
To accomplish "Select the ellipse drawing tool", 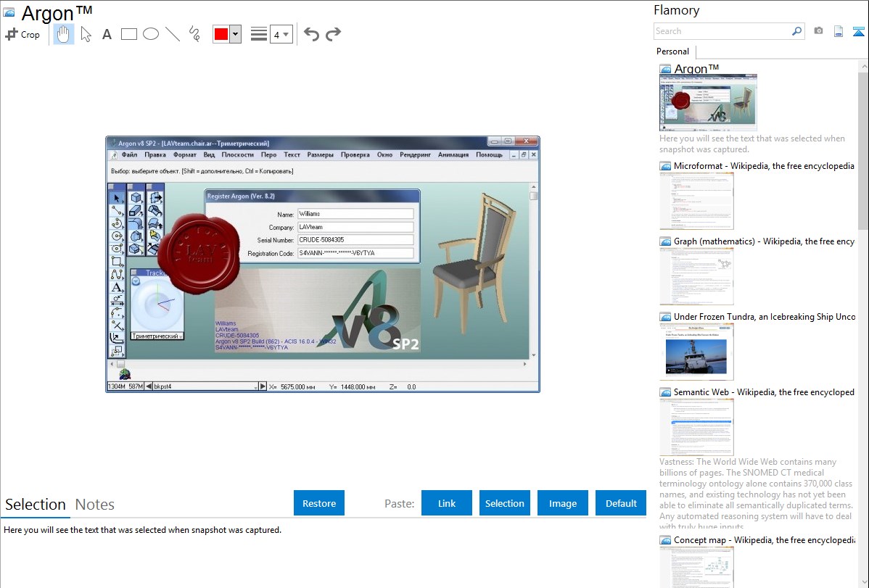I will pyautogui.click(x=151, y=34).
